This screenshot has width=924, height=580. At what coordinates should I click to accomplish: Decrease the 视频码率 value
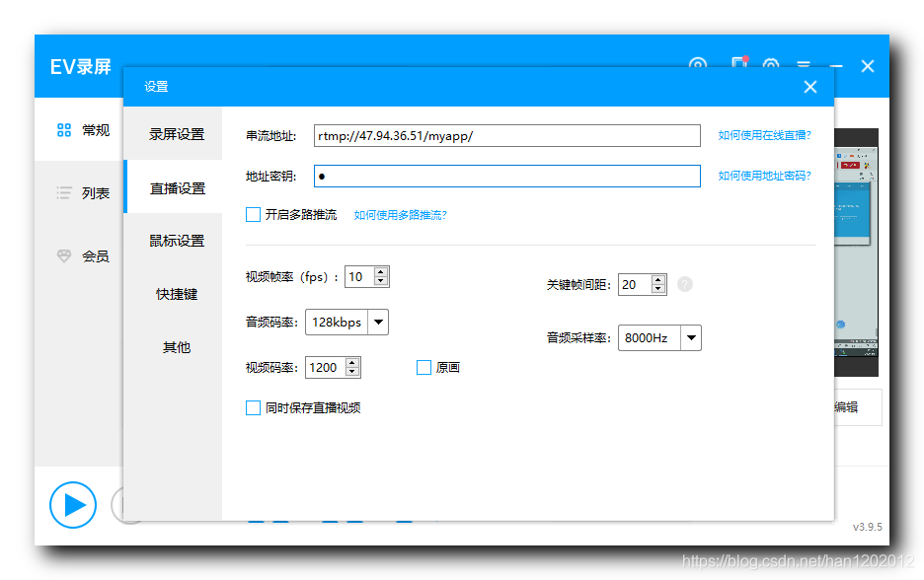[x=352, y=372]
